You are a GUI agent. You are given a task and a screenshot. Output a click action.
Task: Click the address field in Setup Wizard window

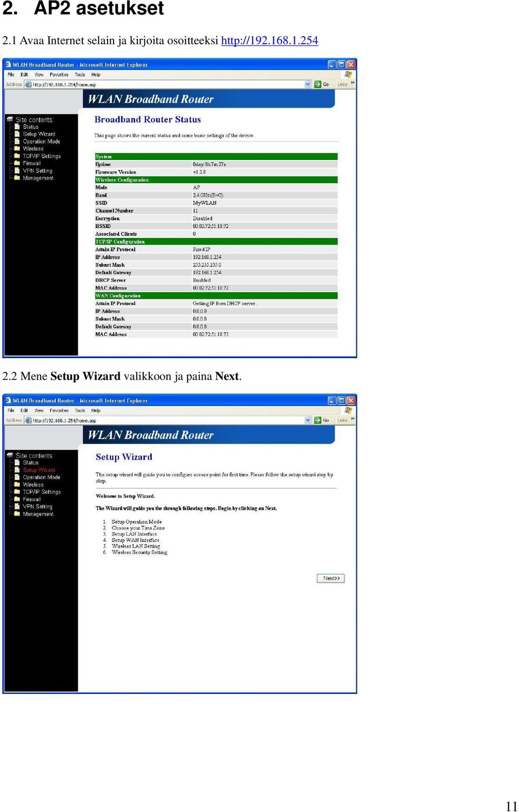168,420
